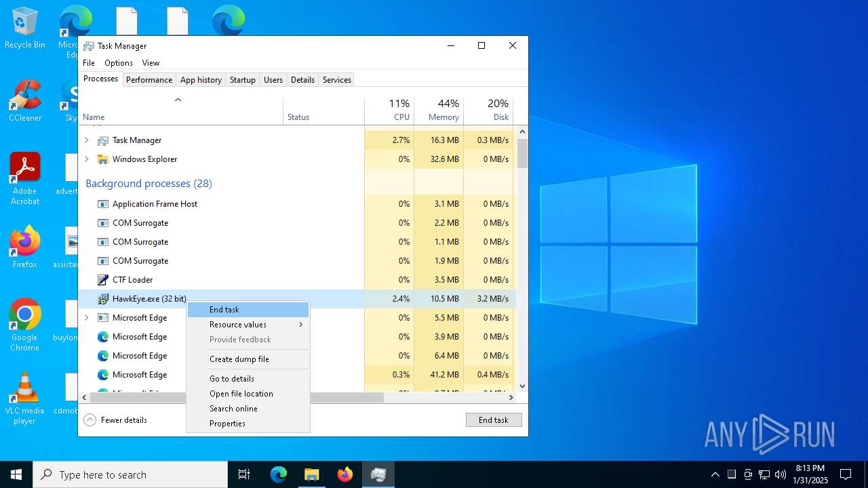Click the HawkEye.exe process icon

(103, 299)
